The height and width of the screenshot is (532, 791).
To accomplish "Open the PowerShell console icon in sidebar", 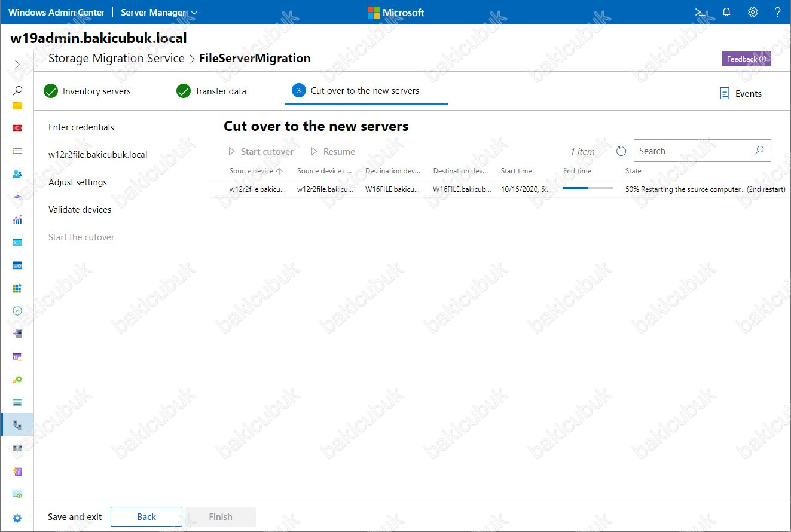I will 17,242.
